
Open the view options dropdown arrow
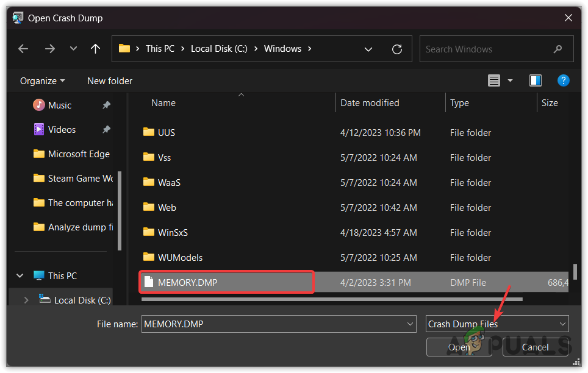(x=510, y=80)
